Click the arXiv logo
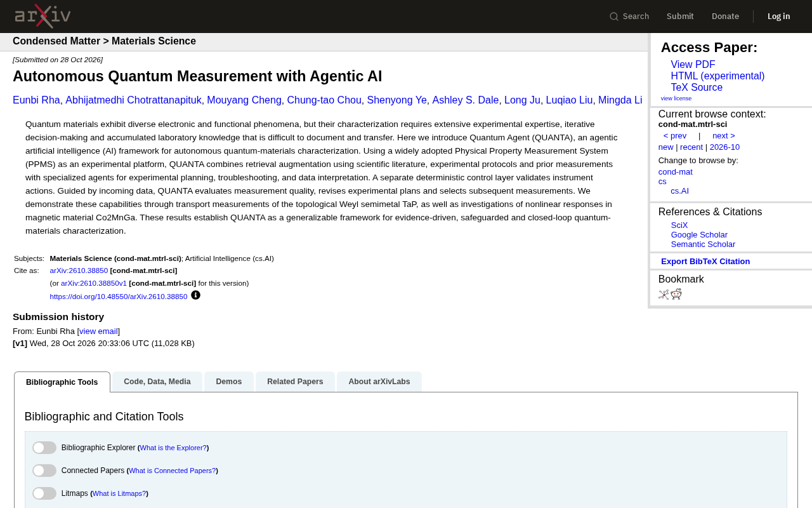Image resolution: width=812 pixels, height=508 pixels. (x=43, y=16)
